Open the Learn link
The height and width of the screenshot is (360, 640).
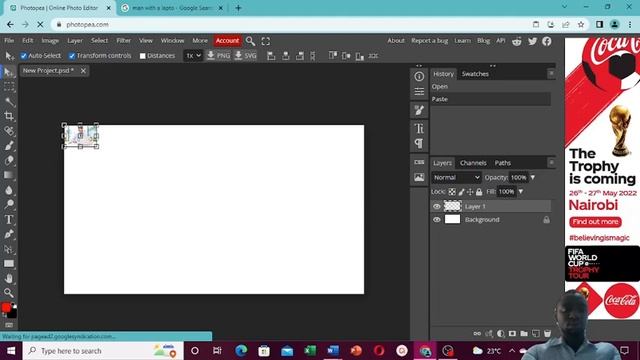tap(462, 41)
